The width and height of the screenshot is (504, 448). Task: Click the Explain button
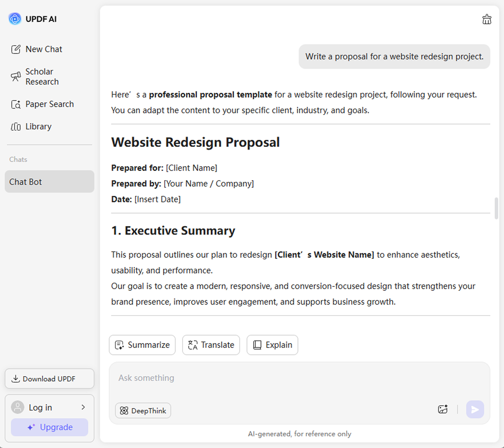272,345
